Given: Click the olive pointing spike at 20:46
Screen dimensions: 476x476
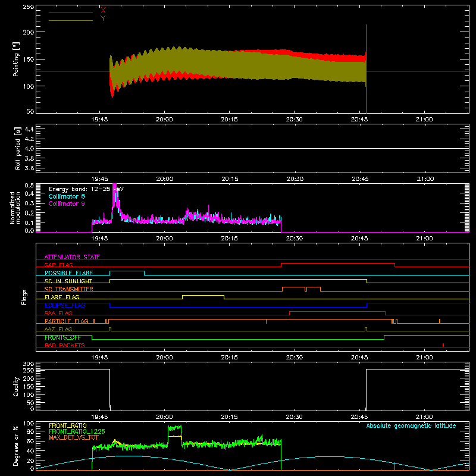Looking at the screenshot, I should click(366, 69).
